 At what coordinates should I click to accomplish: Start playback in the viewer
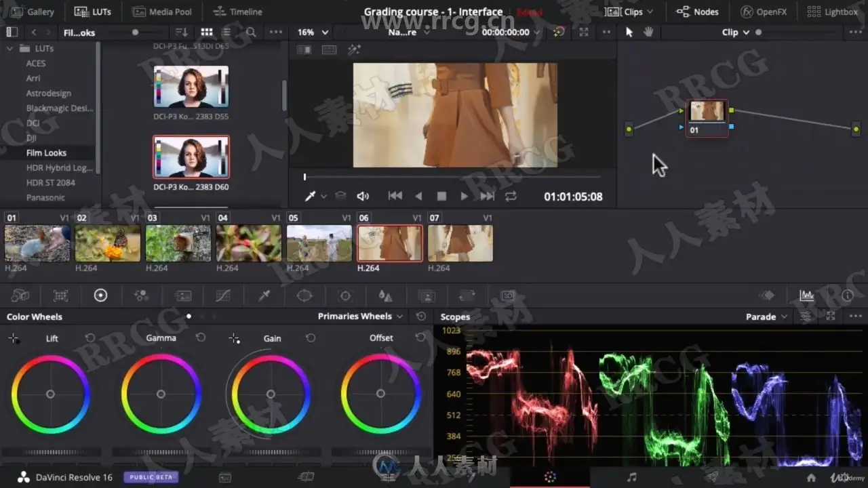(x=464, y=196)
